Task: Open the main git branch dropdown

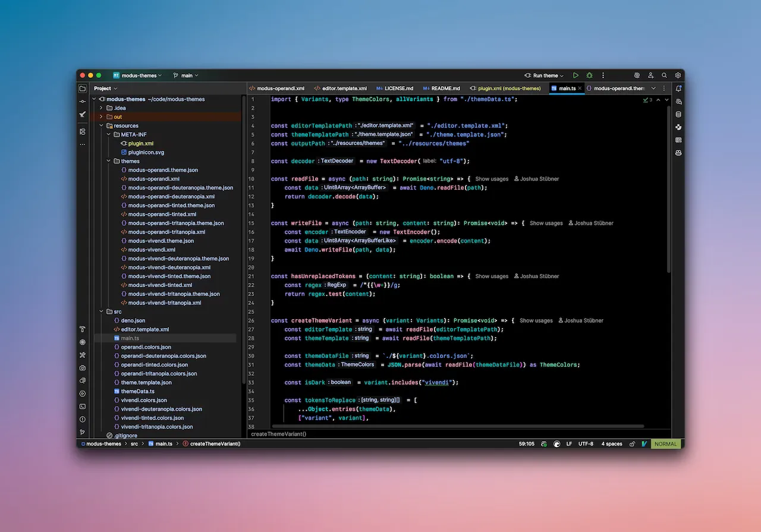Action: (x=185, y=75)
